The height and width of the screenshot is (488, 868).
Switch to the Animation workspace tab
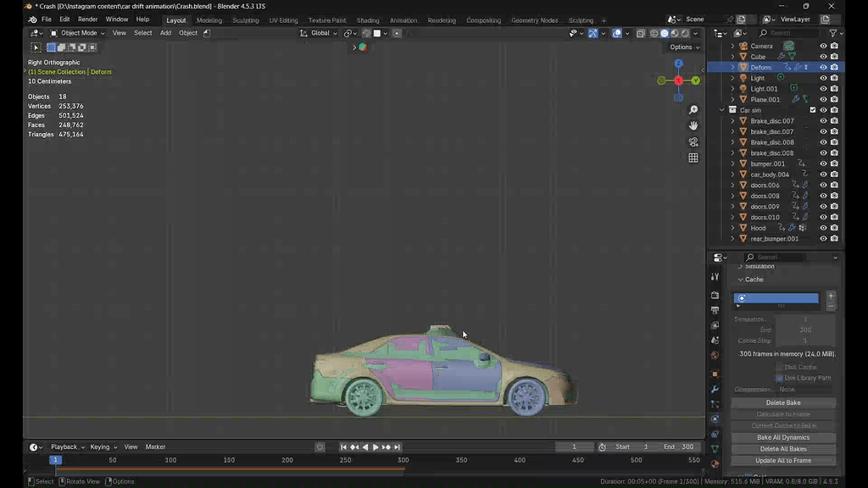tap(403, 20)
